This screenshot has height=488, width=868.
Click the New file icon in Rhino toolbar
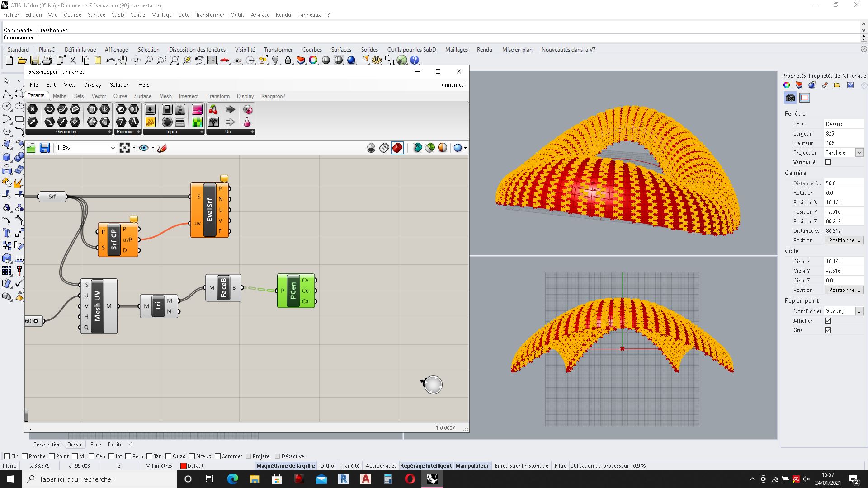(x=9, y=60)
